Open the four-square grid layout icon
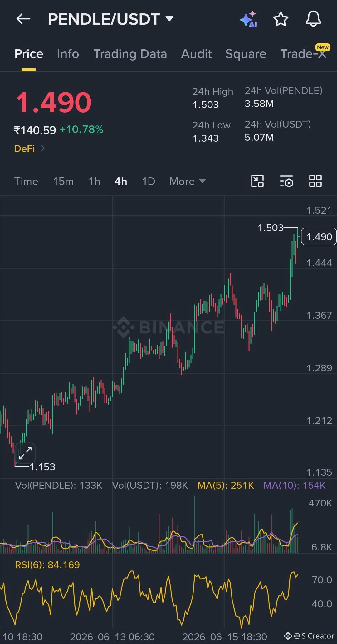 [x=315, y=181]
